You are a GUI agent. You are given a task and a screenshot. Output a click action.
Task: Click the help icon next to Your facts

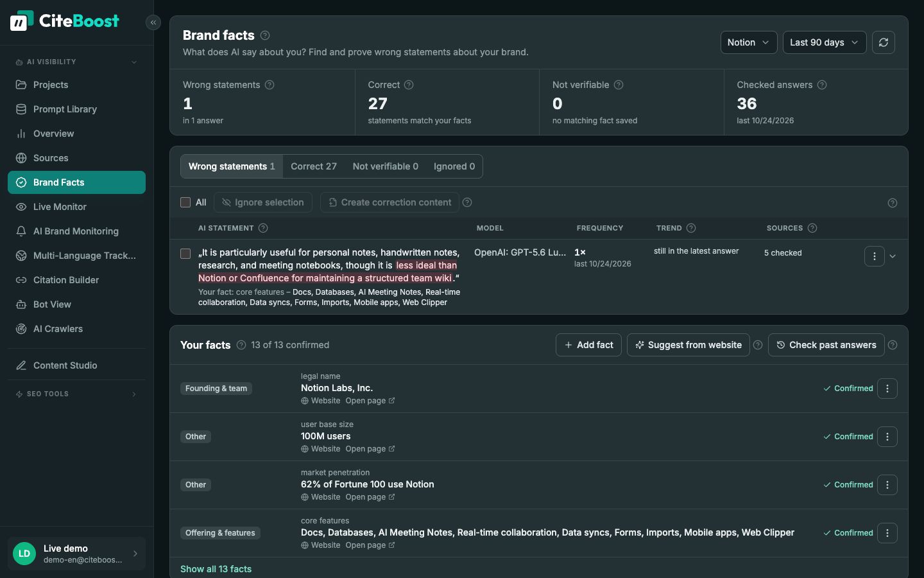point(241,345)
